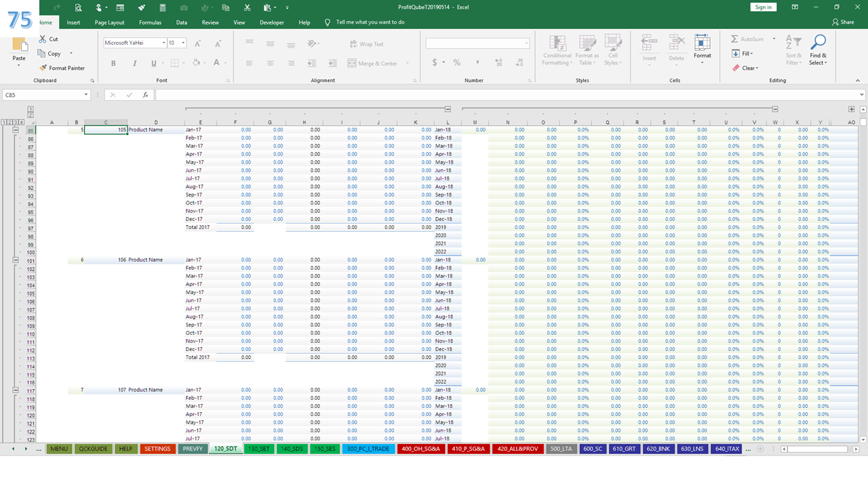Click column outline level 2 button
Screen dimensions: 868x488
point(31,115)
